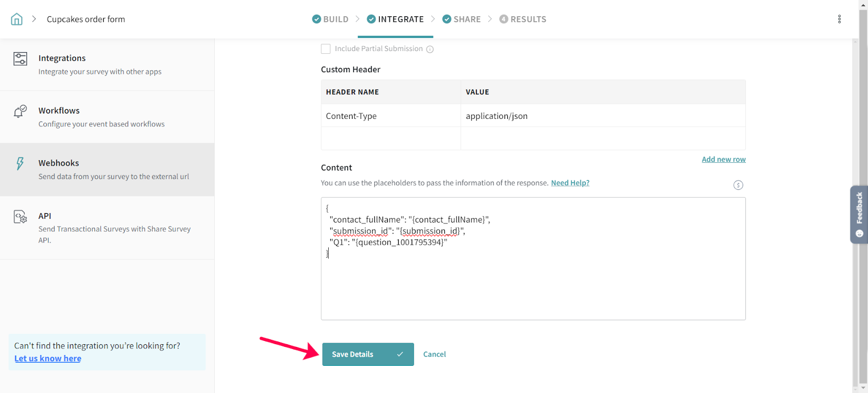Open the Need Help? link
Image resolution: width=868 pixels, height=393 pixels.
pos(570,183)
